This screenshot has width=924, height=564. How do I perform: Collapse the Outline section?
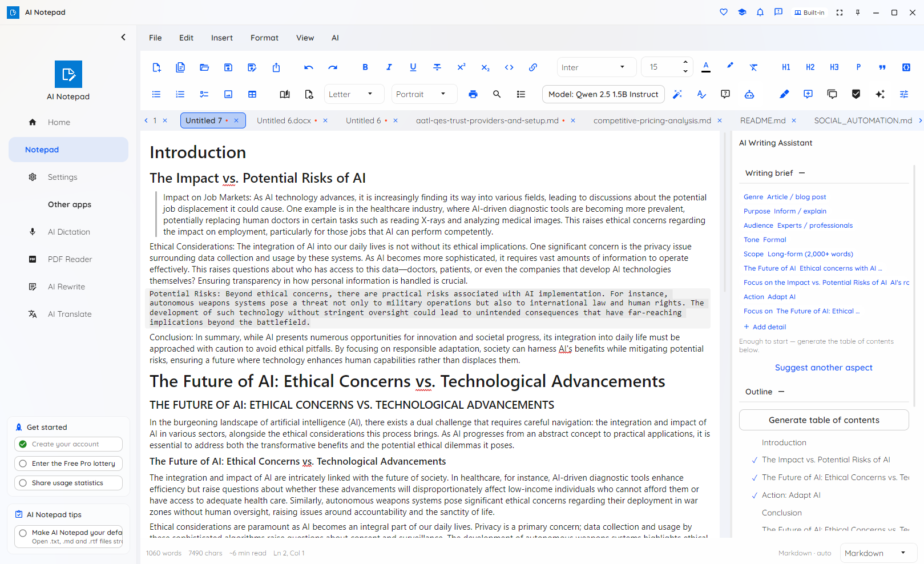pos(781,392)
